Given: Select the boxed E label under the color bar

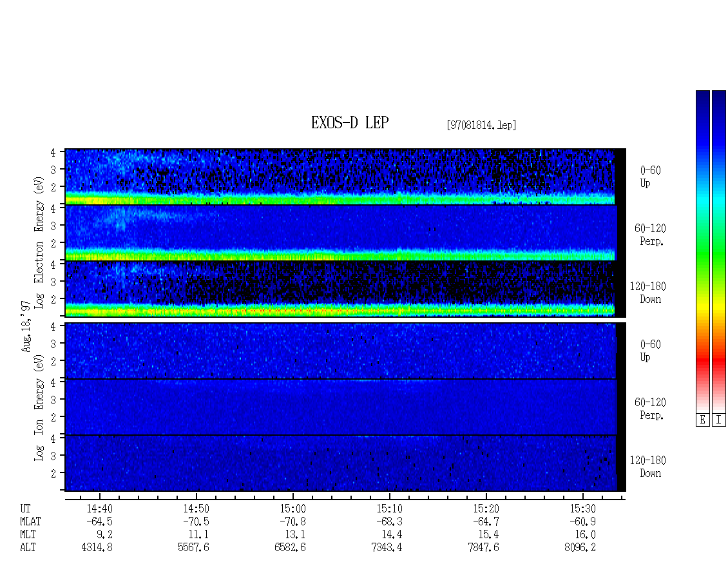Looking at the screenshot, I should tap(702, 420).
